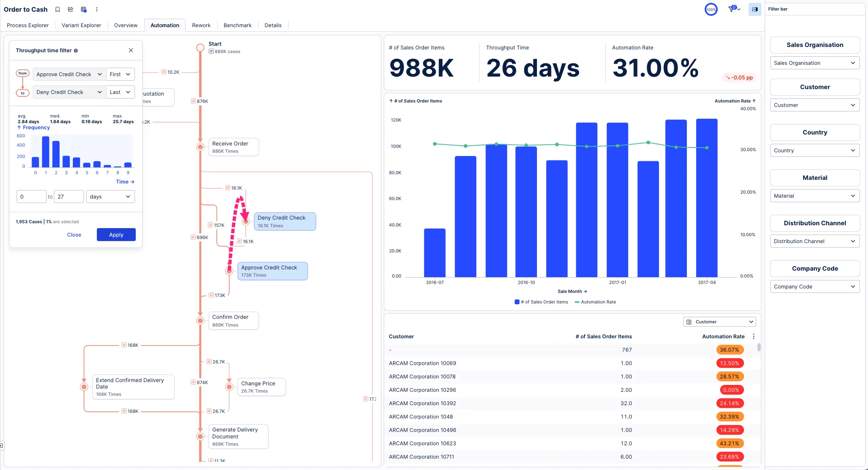The height and width of the screenshot is (470, 868).
Task: Click the Apply button
Action: pos(116,235)
